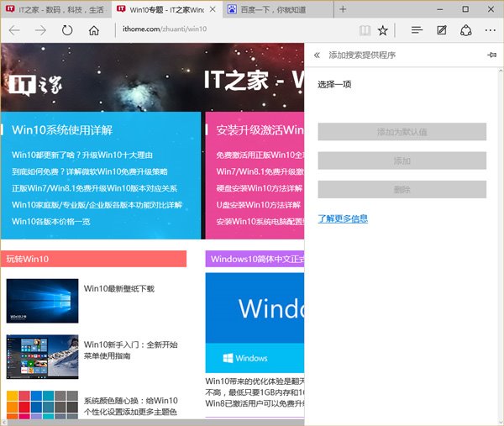The height and width of the screenshot is (426, 504).
Task: Open the color tiles thumbnail
Action: click(x=43, y=405)
